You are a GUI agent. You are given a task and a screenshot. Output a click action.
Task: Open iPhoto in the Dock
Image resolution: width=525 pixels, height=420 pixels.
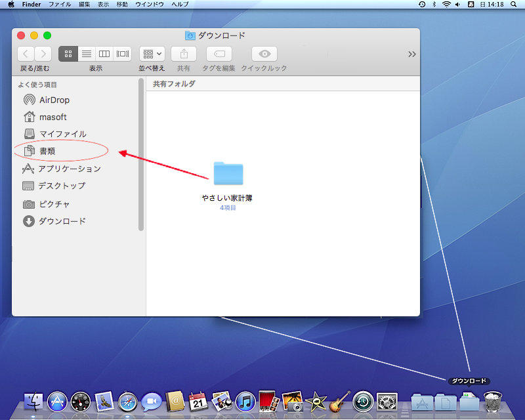point(292,401)
